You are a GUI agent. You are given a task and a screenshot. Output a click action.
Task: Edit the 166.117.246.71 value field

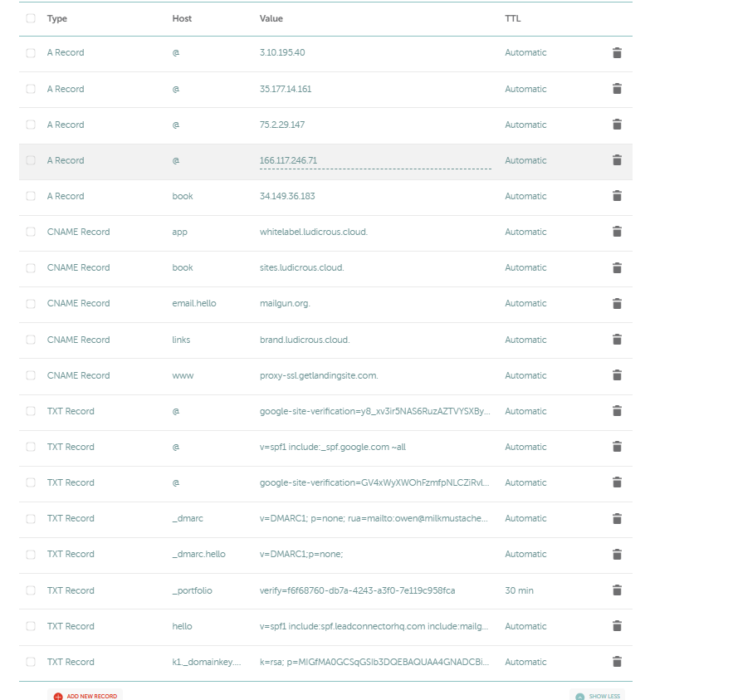tap(375, 161)
